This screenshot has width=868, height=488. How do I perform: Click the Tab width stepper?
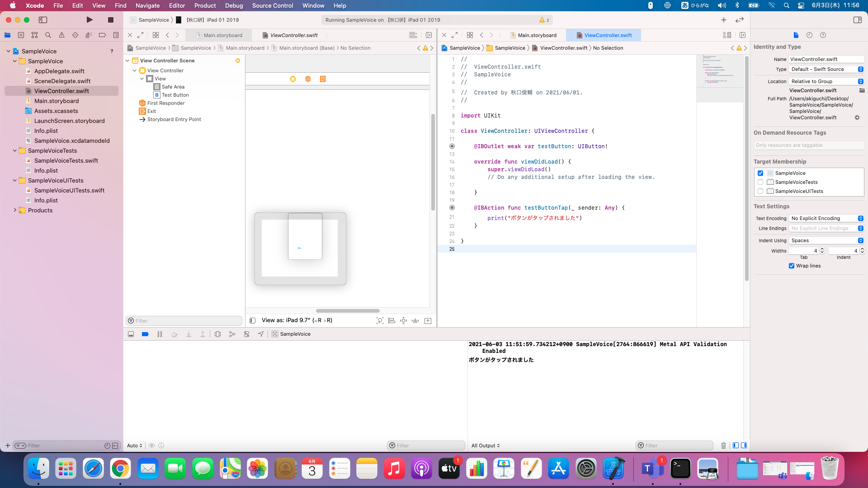(822, 251)
